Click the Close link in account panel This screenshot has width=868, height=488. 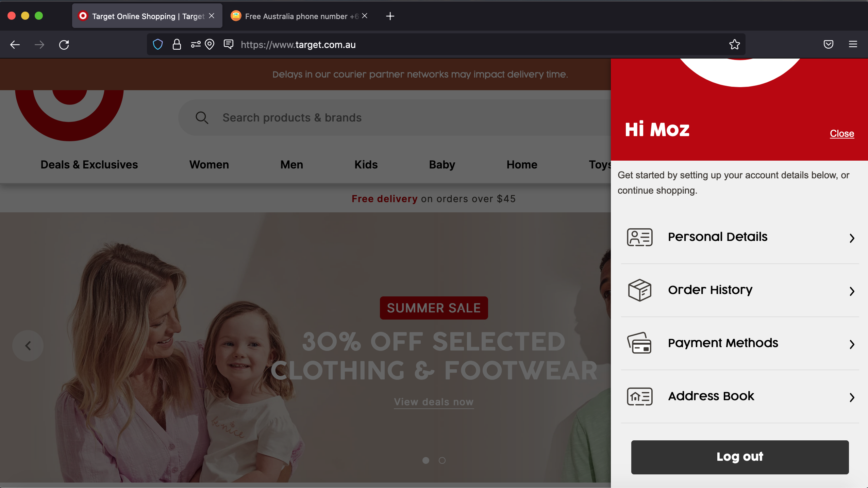pyautogui.click(x=841, y=133)
